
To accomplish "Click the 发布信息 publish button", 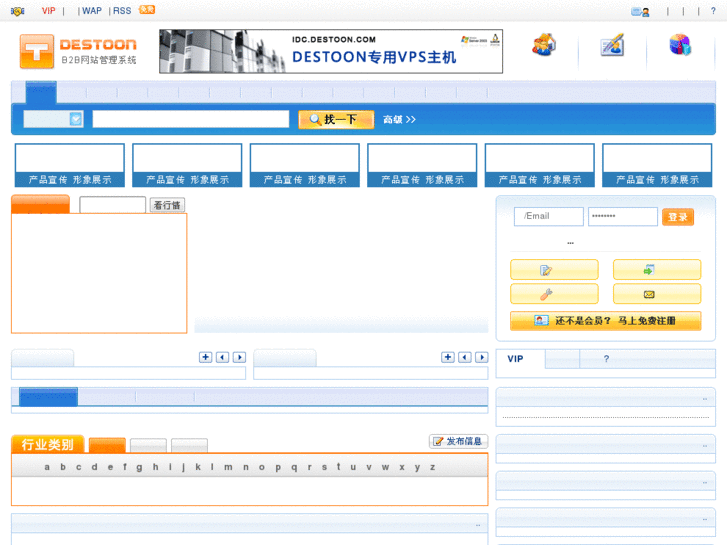I will click(x=459, y=441).
